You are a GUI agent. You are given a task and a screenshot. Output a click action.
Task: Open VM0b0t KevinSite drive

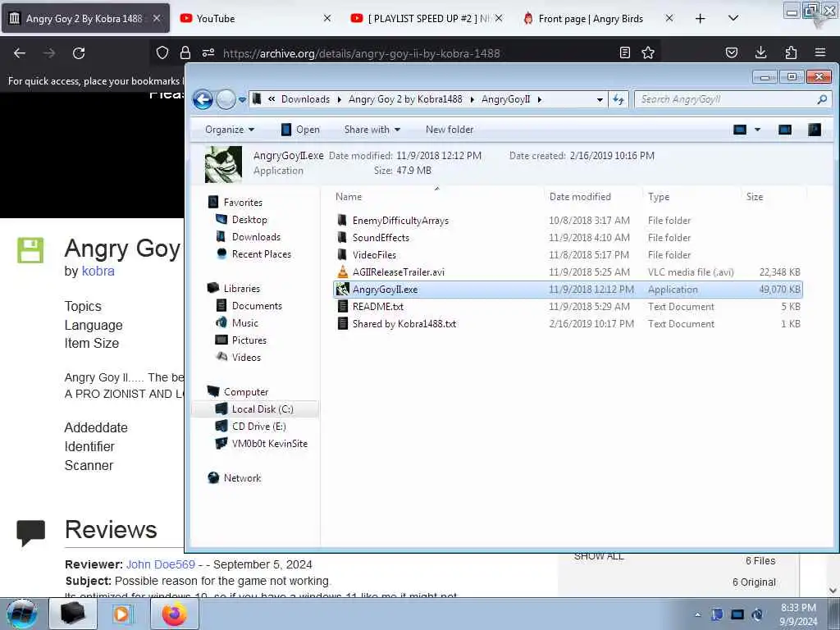click(269, 443)
